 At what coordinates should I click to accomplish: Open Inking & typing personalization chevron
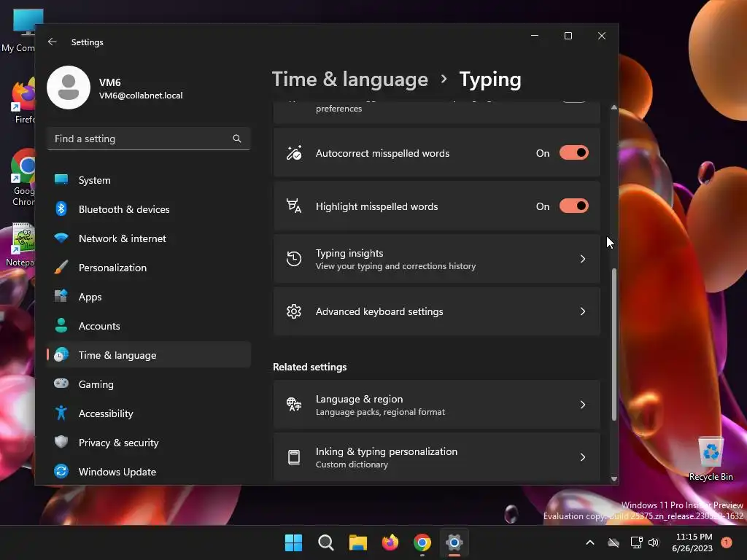583,457
